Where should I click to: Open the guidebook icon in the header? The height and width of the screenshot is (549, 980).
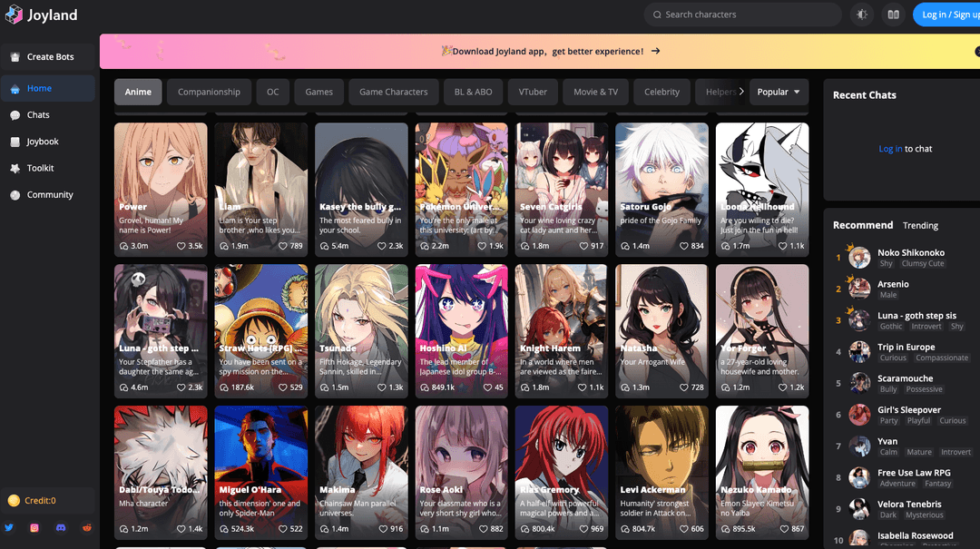tap(894, 15)
